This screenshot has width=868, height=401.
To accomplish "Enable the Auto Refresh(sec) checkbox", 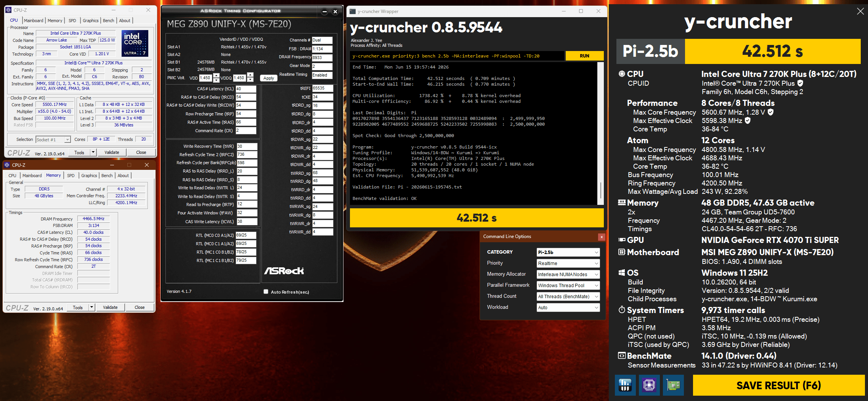I will pyautogui.click(x=266, y=292).
